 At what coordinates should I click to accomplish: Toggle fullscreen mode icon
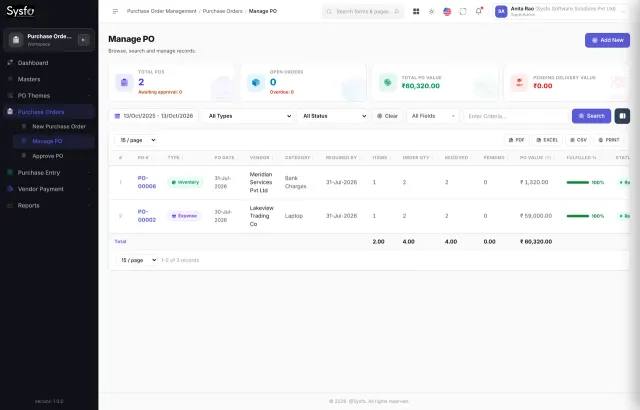[x=463, y=11]
